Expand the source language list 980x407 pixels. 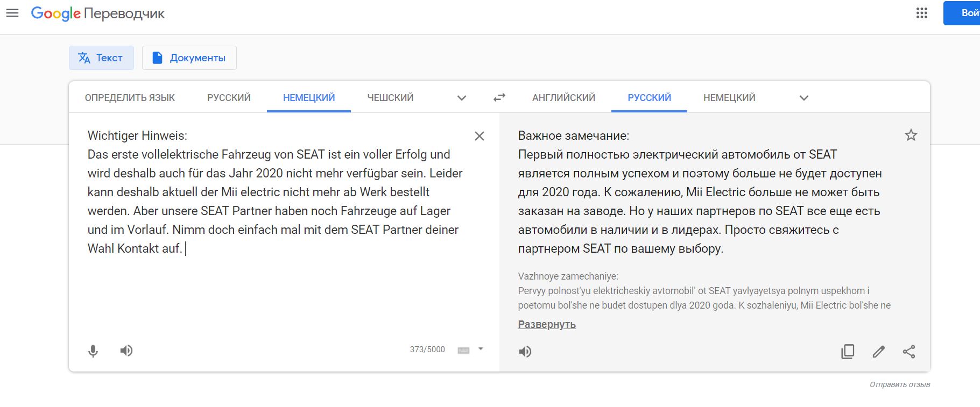[461, 98]
